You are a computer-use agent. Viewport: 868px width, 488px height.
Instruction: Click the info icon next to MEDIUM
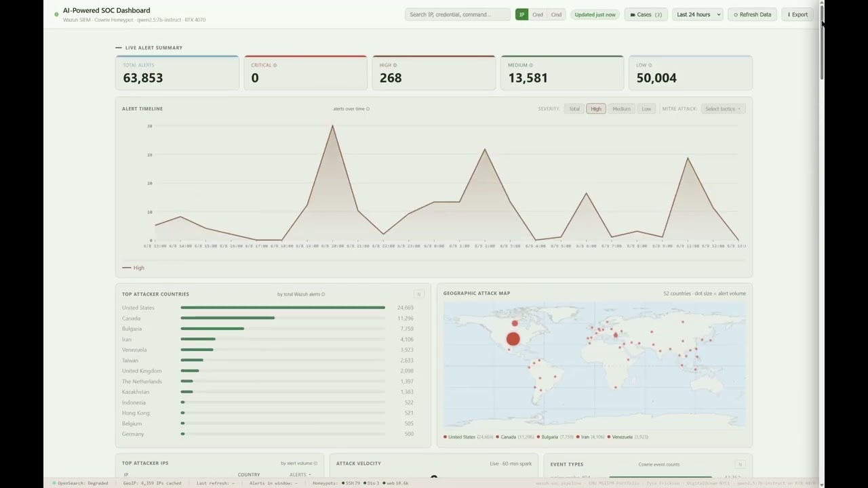pyautogui.click(x=531, y=65)
